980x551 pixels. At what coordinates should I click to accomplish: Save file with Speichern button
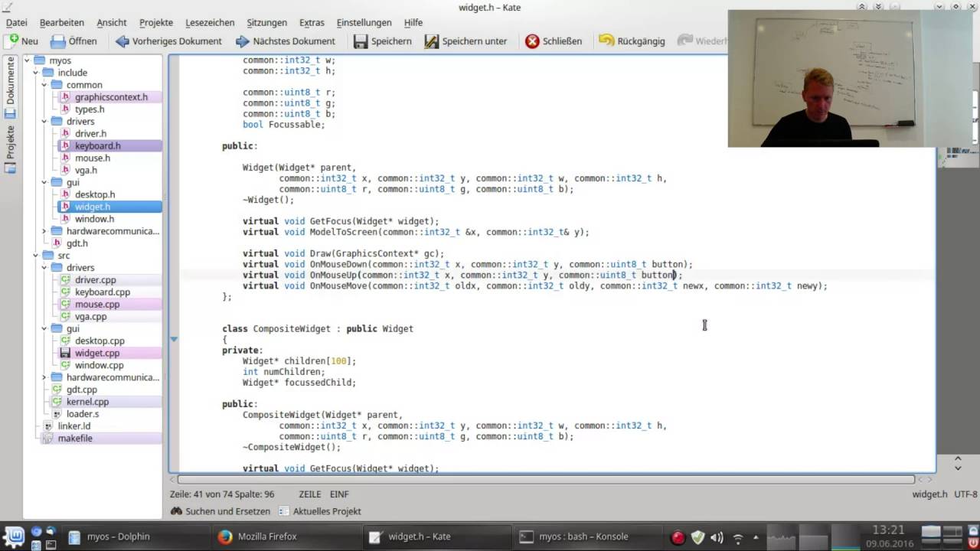pos(382,41)
